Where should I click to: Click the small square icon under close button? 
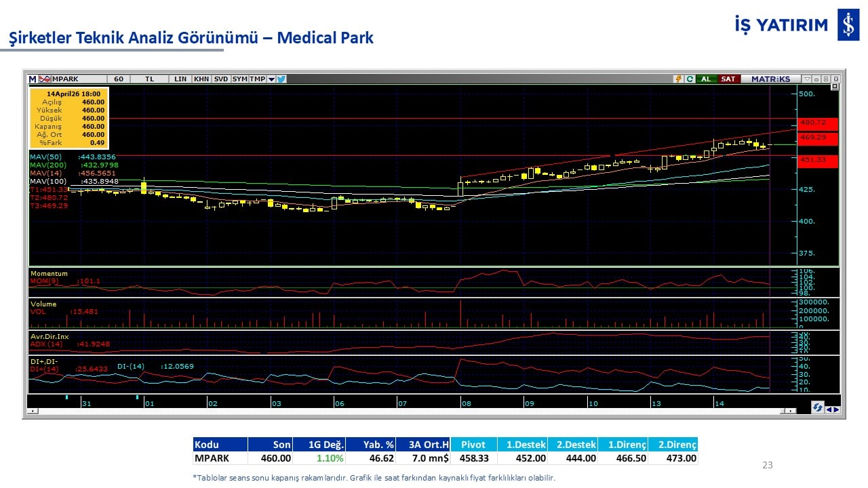coord(835,87)
